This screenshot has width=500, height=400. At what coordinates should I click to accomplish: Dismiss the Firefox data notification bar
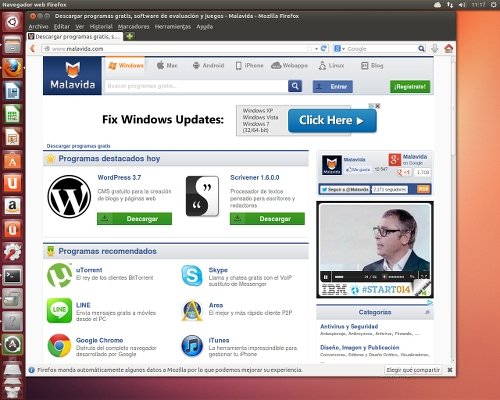(450, 370)
